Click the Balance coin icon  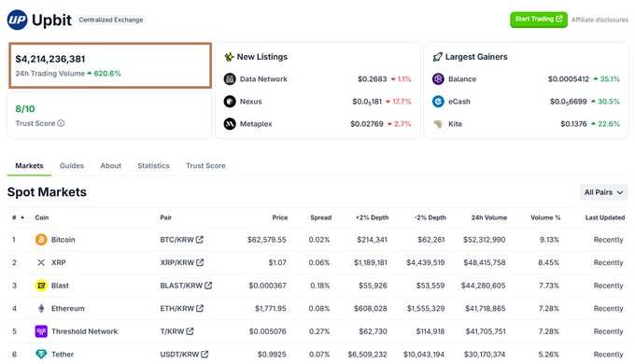click(438, 79)
